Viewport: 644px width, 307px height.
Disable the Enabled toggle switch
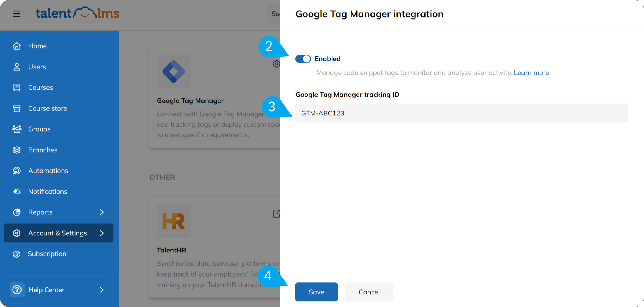(303, 59)
